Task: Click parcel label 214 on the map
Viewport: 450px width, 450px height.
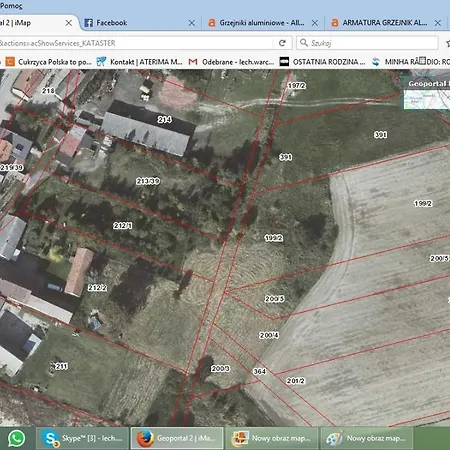Action: pos(164,119)
